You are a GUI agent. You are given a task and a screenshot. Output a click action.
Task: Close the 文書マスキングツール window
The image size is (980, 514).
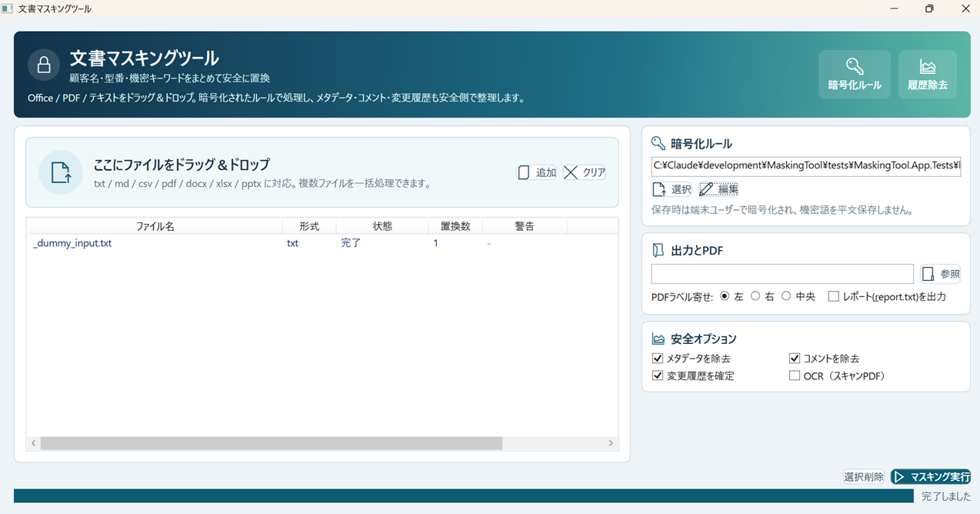(965, 9)
